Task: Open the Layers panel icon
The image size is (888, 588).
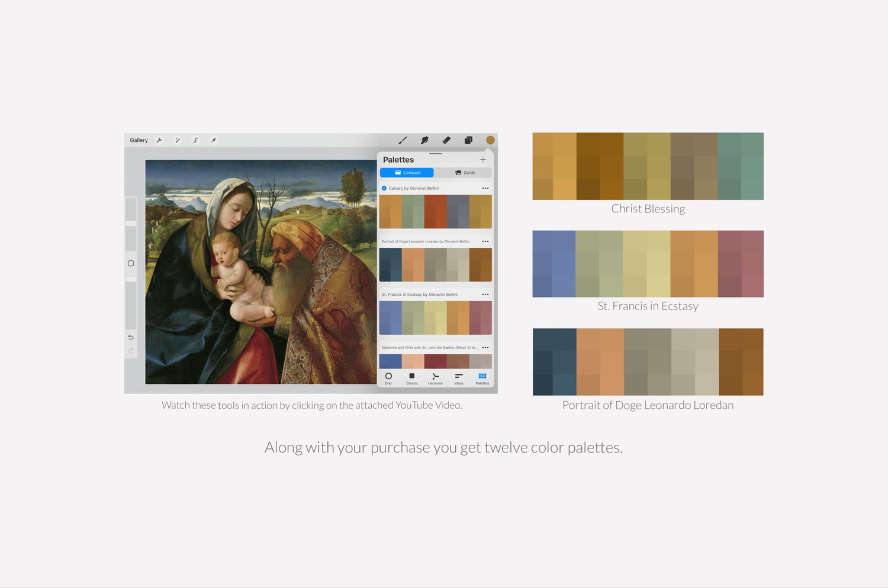Action: (468, 140)
